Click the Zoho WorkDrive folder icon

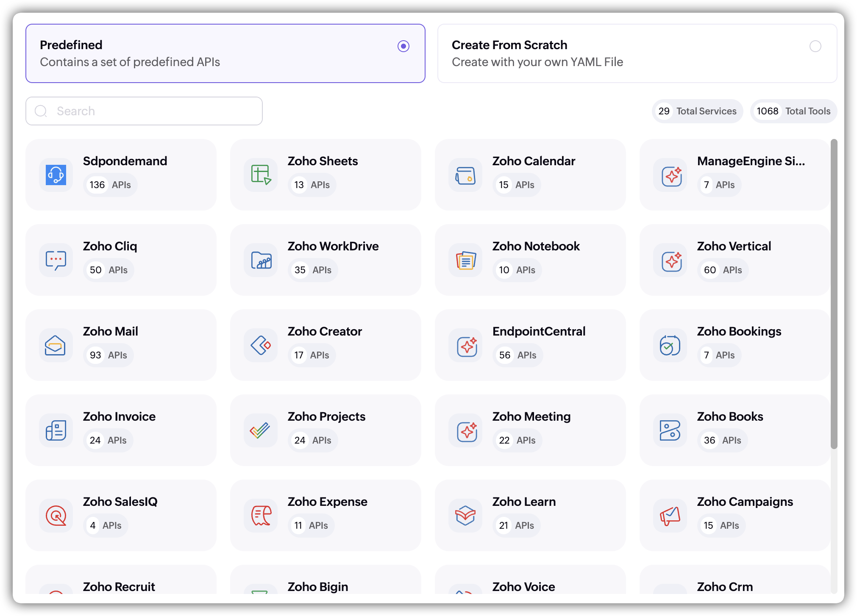[x=261, y=260]
